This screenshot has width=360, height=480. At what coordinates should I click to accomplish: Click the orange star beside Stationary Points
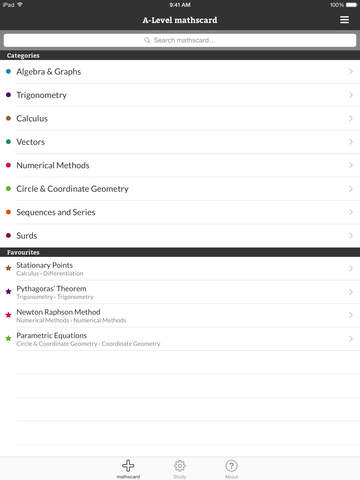tap(8, 268)
